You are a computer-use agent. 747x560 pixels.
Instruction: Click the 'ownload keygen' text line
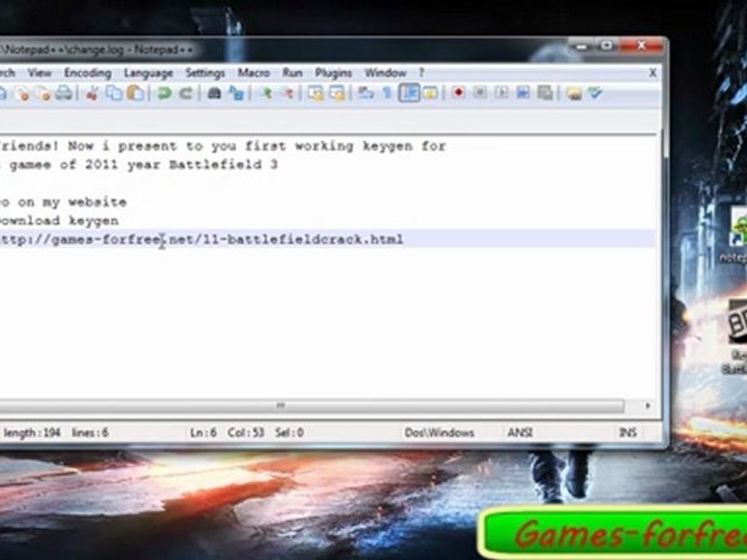[59, 221]
